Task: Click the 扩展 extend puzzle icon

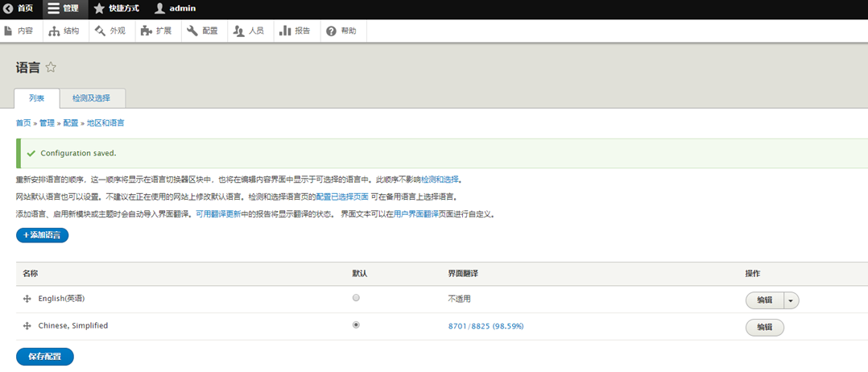Action: [146, 31]
